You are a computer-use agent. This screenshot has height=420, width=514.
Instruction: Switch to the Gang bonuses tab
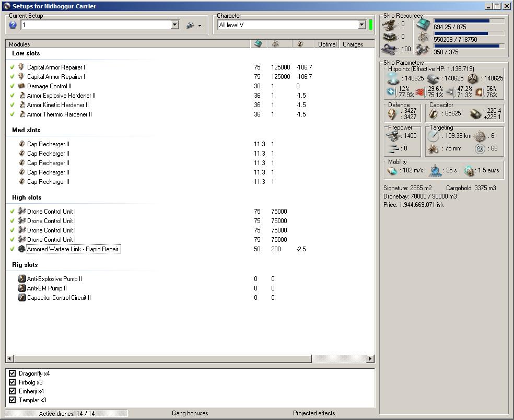pyautogui.click(x=190, y=413)
